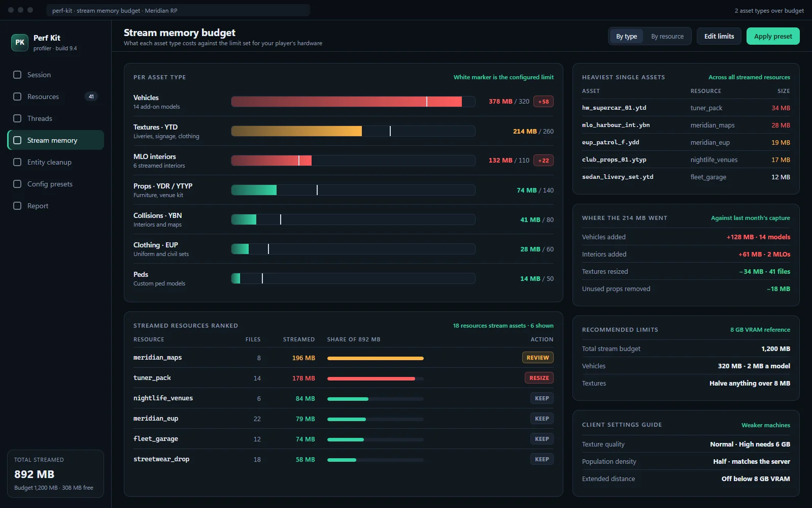Click the window title address field
The height and width of the screenshot is (508, 812).
click(178, 10)
